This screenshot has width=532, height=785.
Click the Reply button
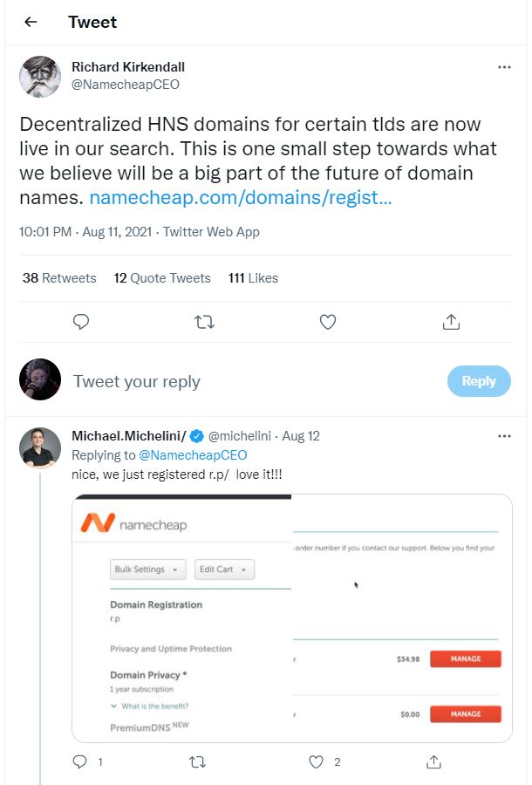coord(478,380)
